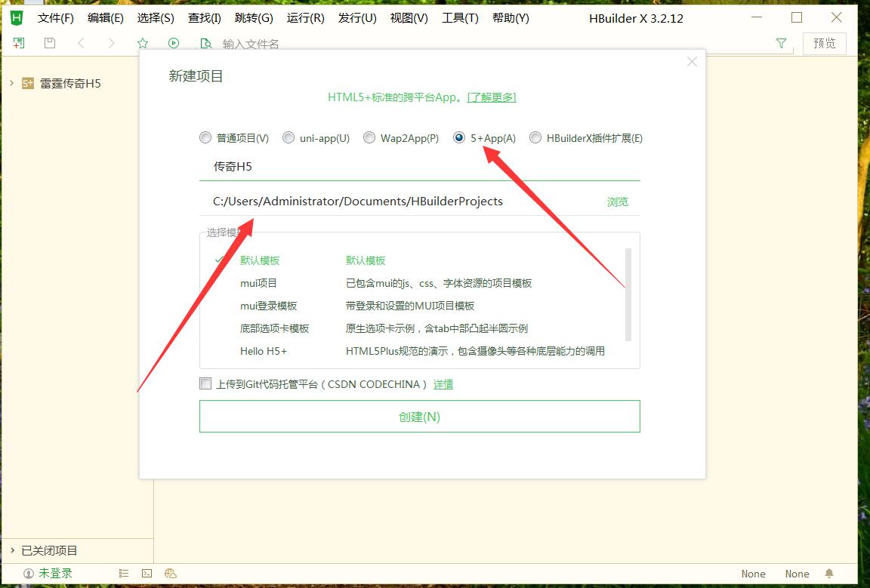Image resolution: width=870 pixels, height=588 pixels.
Task: Click the filter funnel icon
Action: [x=782, y=44]
